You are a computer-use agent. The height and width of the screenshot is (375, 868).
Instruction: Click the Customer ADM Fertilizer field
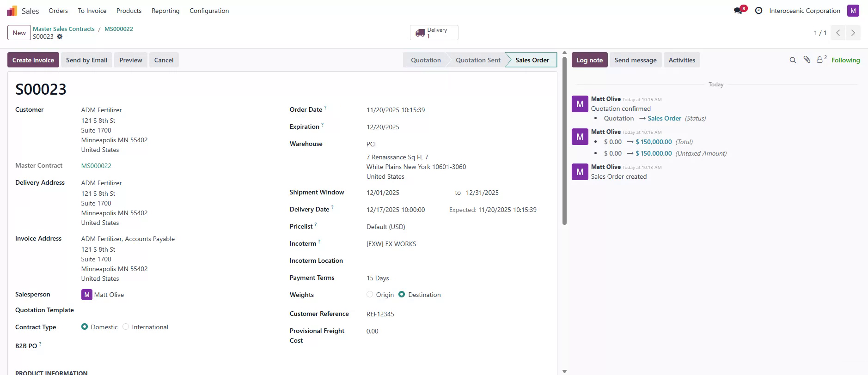coord(101,110)
